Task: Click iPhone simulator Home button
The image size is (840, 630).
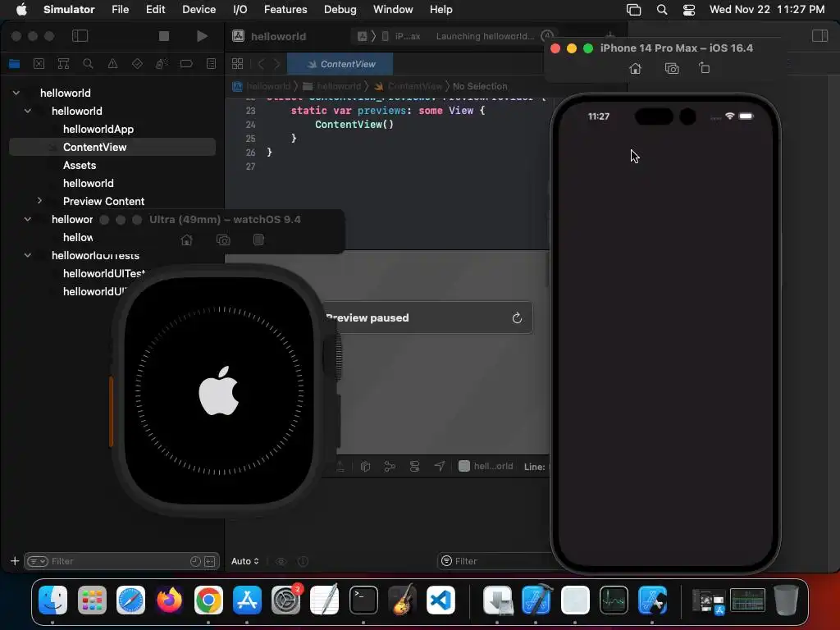Action: pyautogui.click(x=636, y=69)
